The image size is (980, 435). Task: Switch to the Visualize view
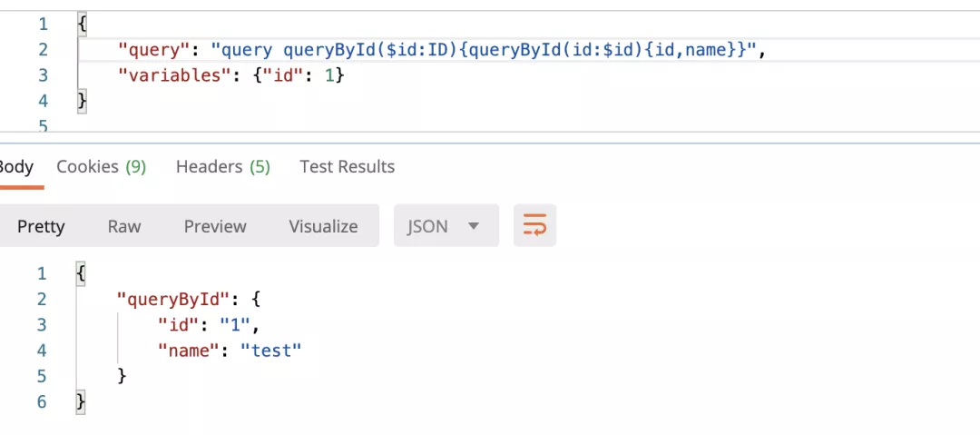(323, 226)
